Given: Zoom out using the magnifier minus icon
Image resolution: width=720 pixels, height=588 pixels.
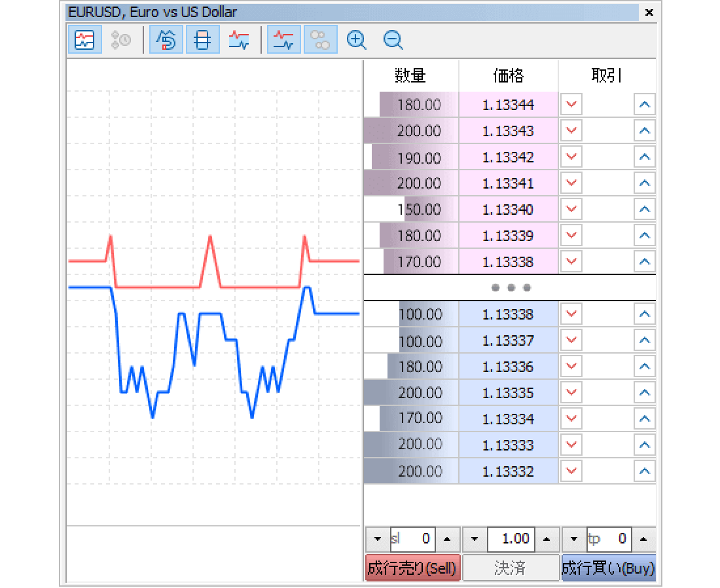Looking at the screenshot, I should 393,40.
